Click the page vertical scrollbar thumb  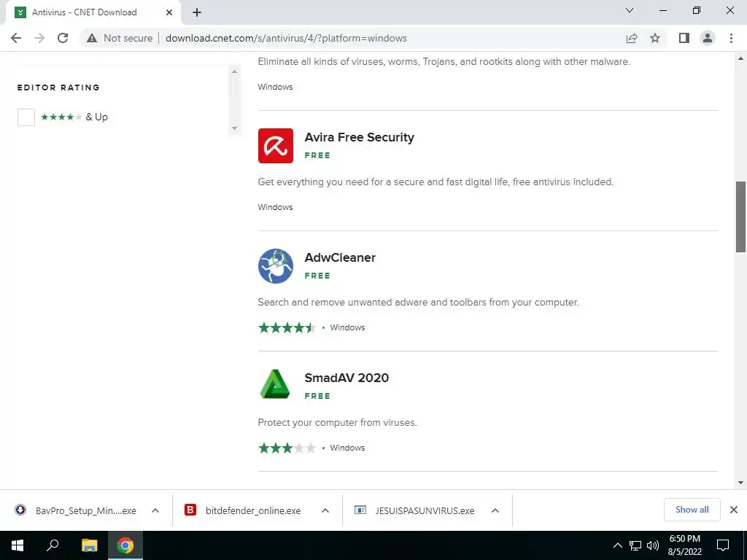pyautogui.click(x=741, y=217)
